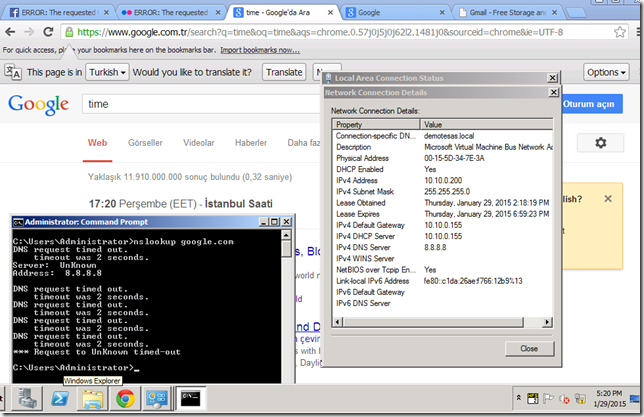The image size is (644, 417).
Task: Open Server Manager from the taskbar
Action: coord(27,399)
